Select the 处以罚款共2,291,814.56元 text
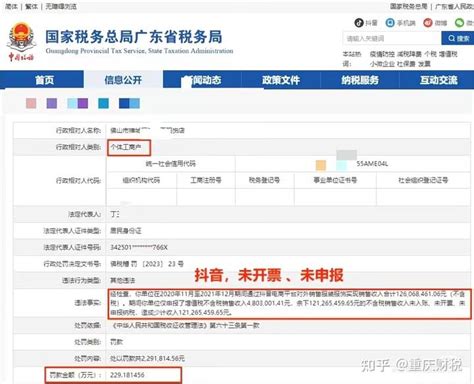 147,359
